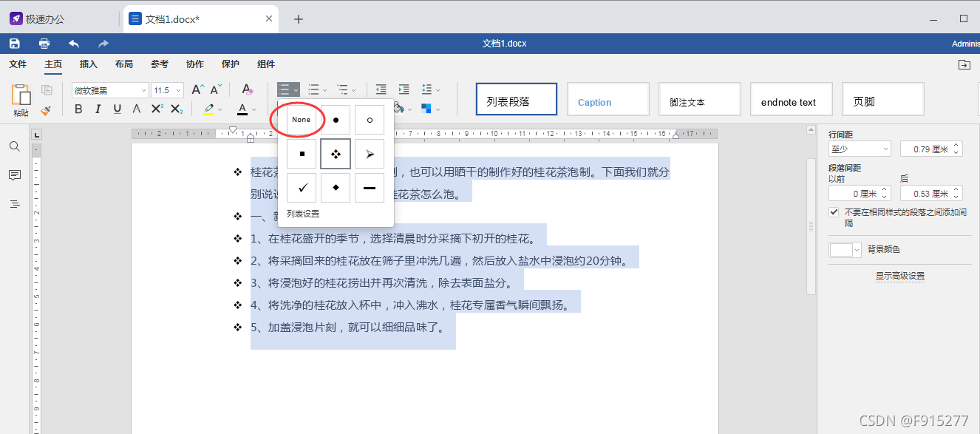Open the 文件 menu
The width and height of the screenshot is (980, 434).
click(18, 64)
